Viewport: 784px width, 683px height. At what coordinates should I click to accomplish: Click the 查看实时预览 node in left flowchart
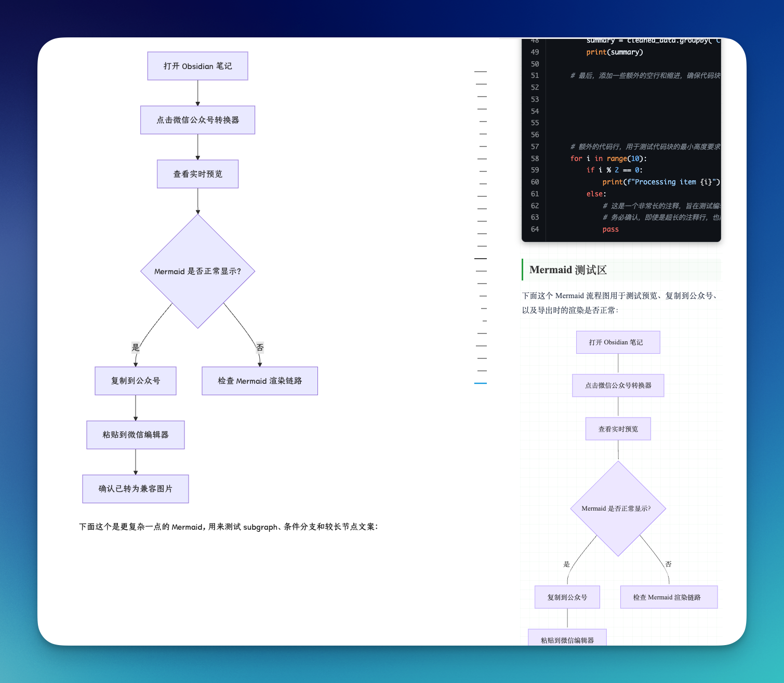coord(197,174)
